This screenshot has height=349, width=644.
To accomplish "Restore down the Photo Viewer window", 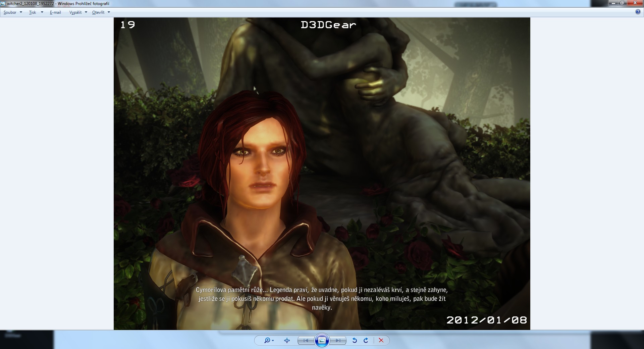I will 622,3.
